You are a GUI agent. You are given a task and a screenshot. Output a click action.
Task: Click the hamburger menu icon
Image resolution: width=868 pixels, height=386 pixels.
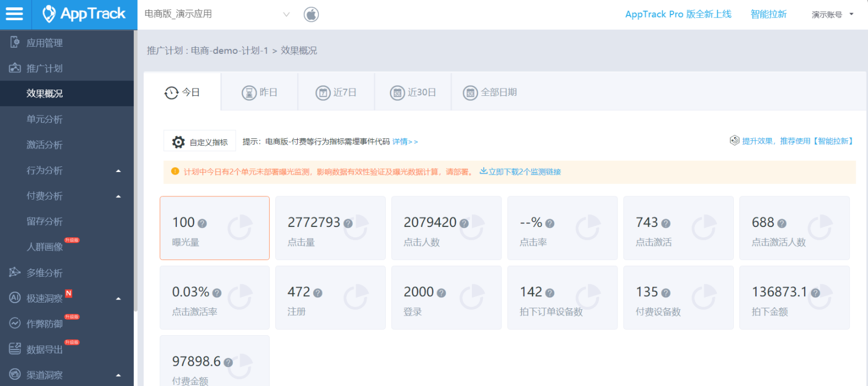15,14
